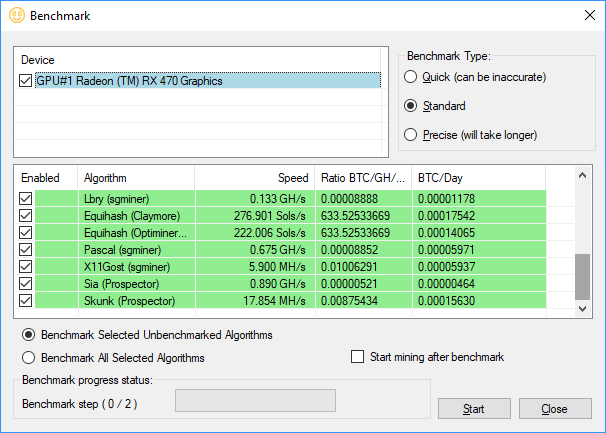606x433 pixels.
Task: Uncheck GPU#1 Radeon RX 470 device checkbox
Action: pyautogui.click(x=26, y=81)
